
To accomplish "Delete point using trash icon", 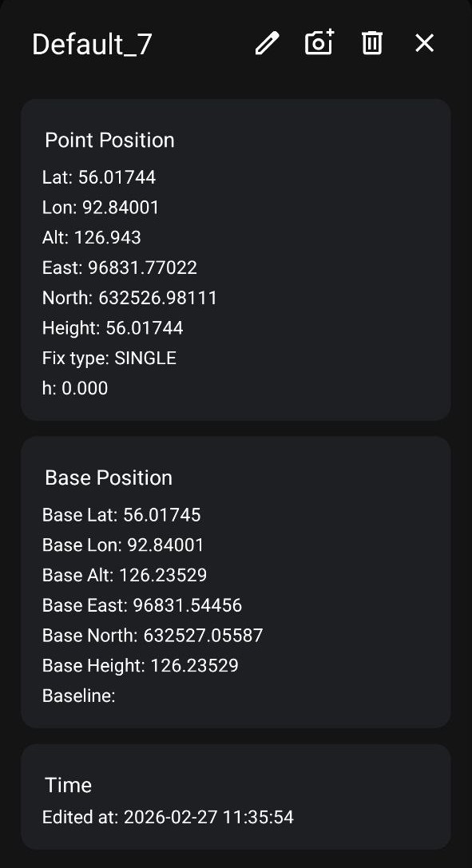I will coord(372,42).
